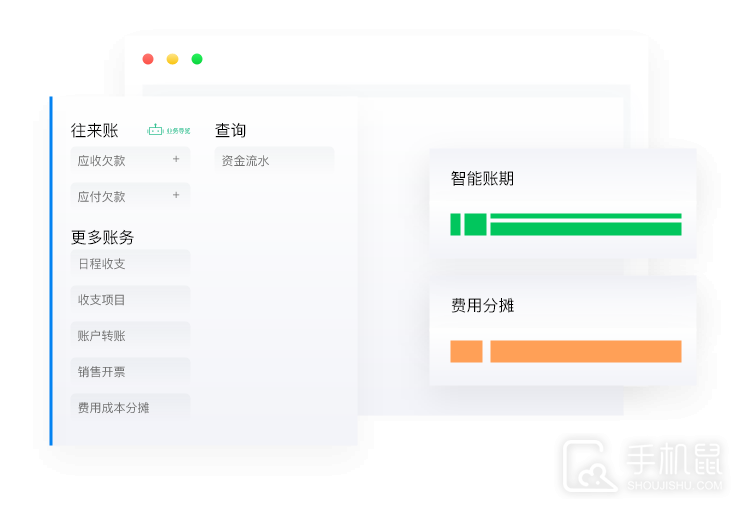Click the red window close dot
This screenshot has height=509, width=746.
pyautogui.click(x=148, y=59)
